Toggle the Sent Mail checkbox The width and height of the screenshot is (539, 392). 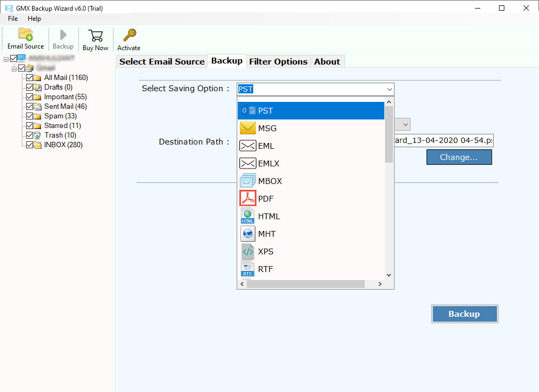[29, 106]
